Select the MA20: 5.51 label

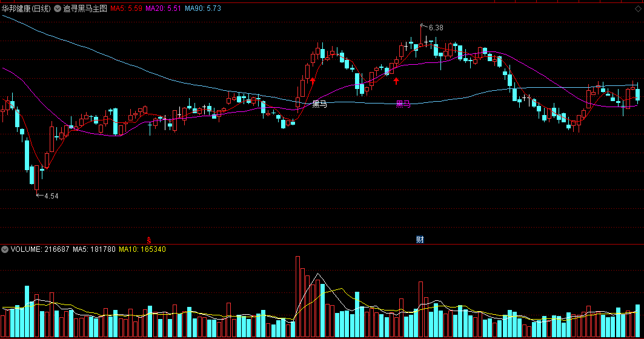pyautogui.click(x=163, y=8)
